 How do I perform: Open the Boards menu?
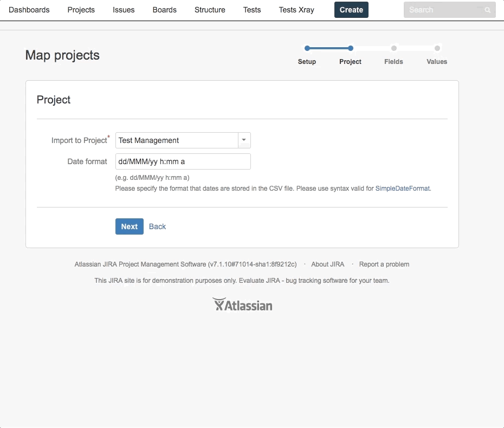(164, 10)
